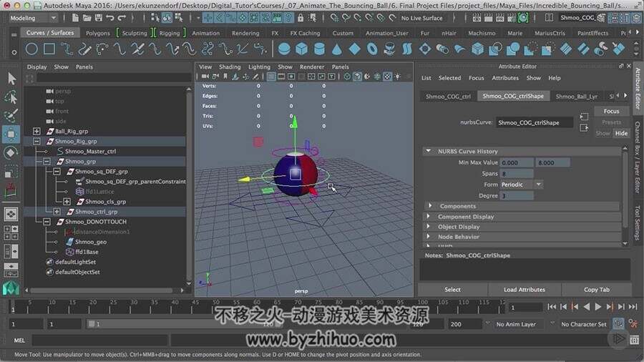This screenshot has width=644, height=362.
Task: Click the Copy Tab button
Action: point(597,289)
